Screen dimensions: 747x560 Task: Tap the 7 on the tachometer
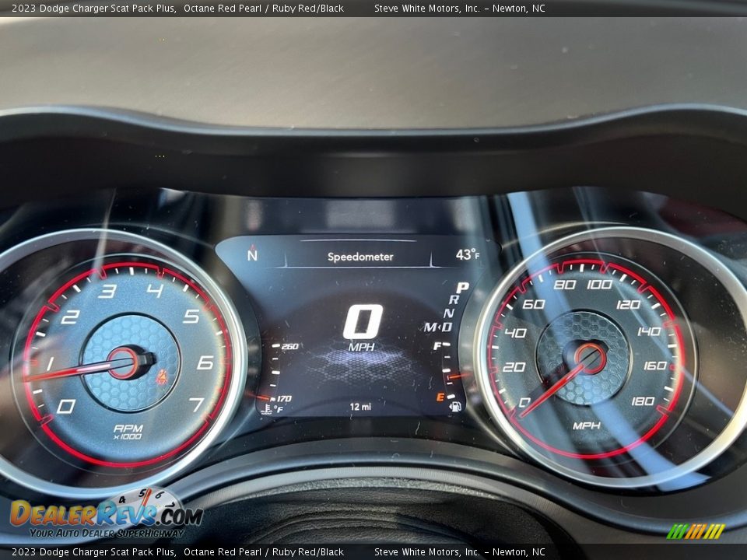coord(197,404)
